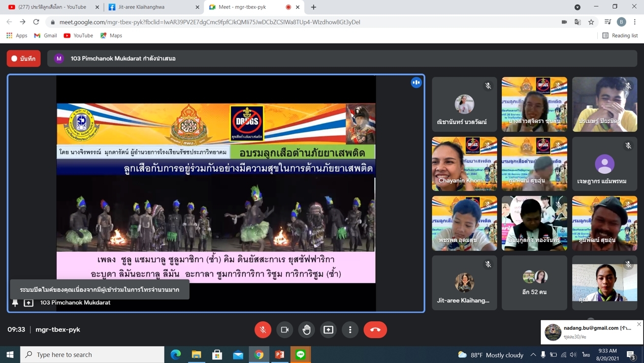
Task: Click the present now screen share icon
Action: 329,329
